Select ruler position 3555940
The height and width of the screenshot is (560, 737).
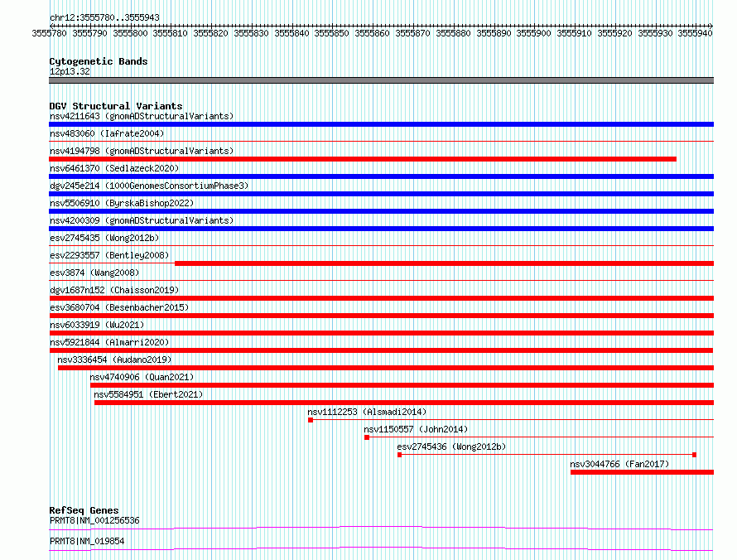click(695, 33)
